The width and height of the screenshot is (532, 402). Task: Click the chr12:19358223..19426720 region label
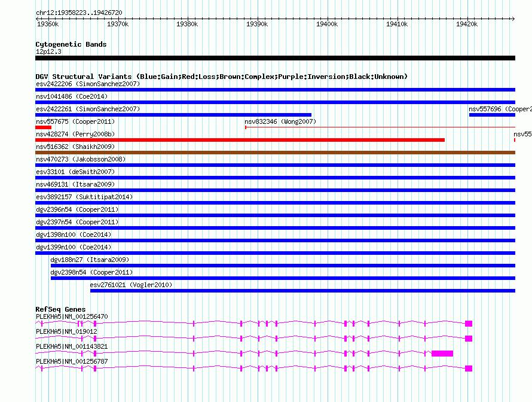click(79, 13)
